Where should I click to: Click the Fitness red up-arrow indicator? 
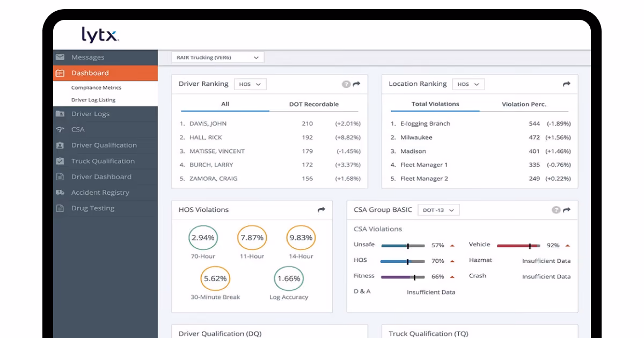[452, 277]
